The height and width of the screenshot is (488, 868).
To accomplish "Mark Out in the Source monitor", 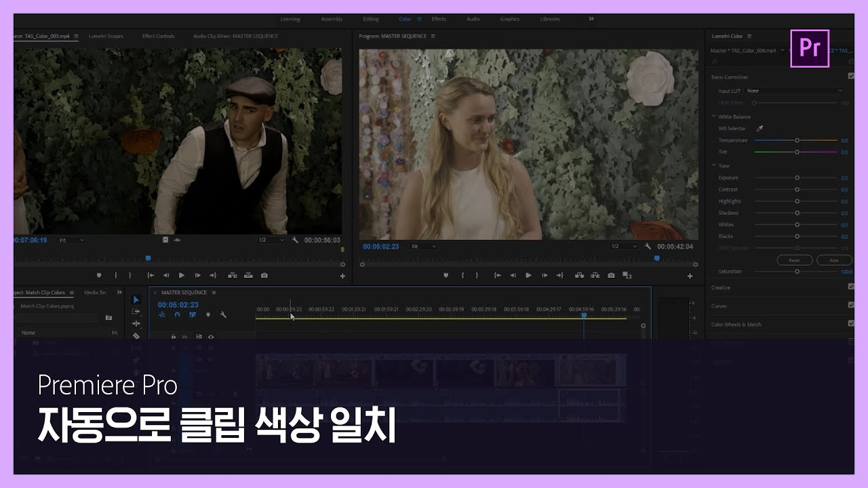I will [x=130, y=275].
